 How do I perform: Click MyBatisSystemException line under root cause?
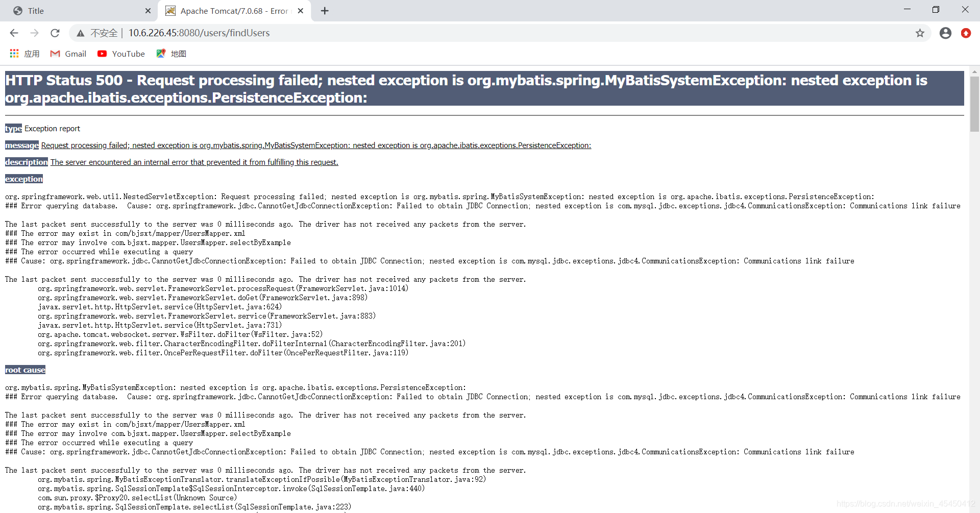(x=235, y=387)
